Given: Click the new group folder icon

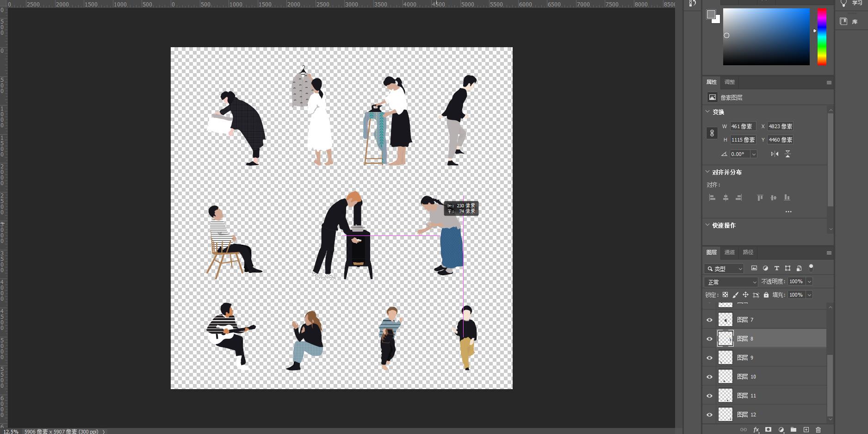Looking at the screenshot, I should [794, 430].
